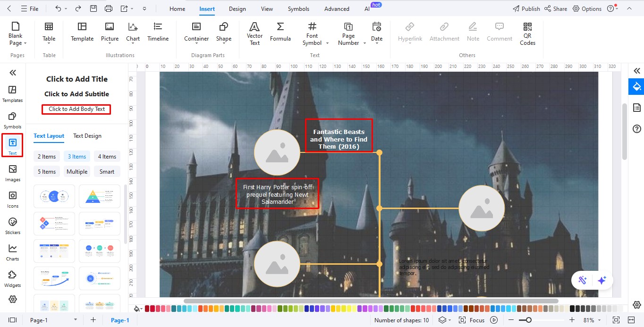
Task: Open the Templates sidebar panel
Action: 13,93
